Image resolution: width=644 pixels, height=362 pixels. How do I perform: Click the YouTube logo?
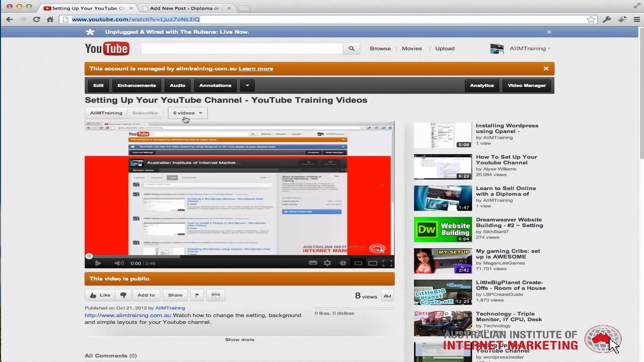[x=107, y=48]
